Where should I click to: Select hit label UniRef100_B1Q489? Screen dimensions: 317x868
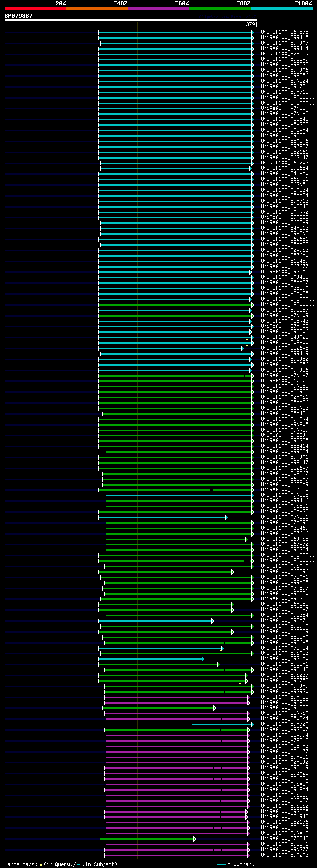coord(284,261)
